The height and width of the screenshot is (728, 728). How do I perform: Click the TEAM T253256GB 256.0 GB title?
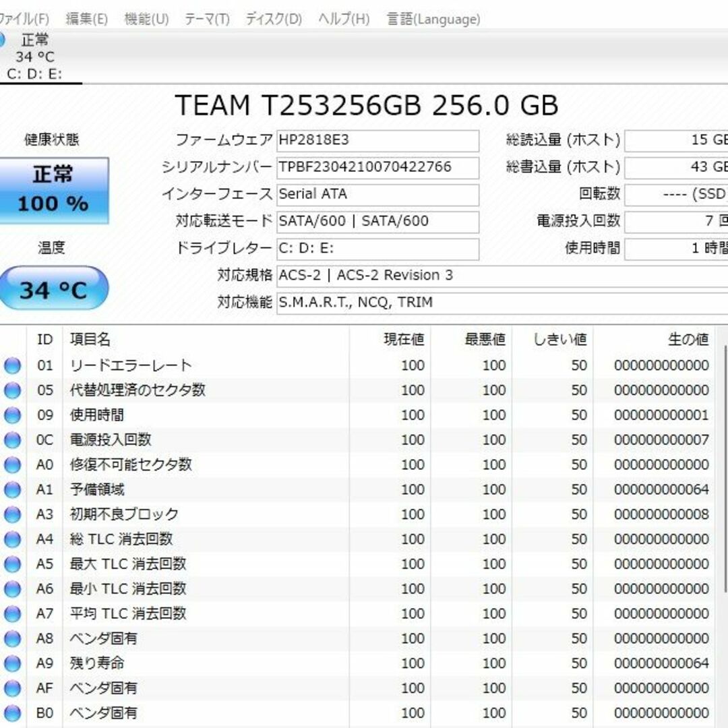pos(366,105)
